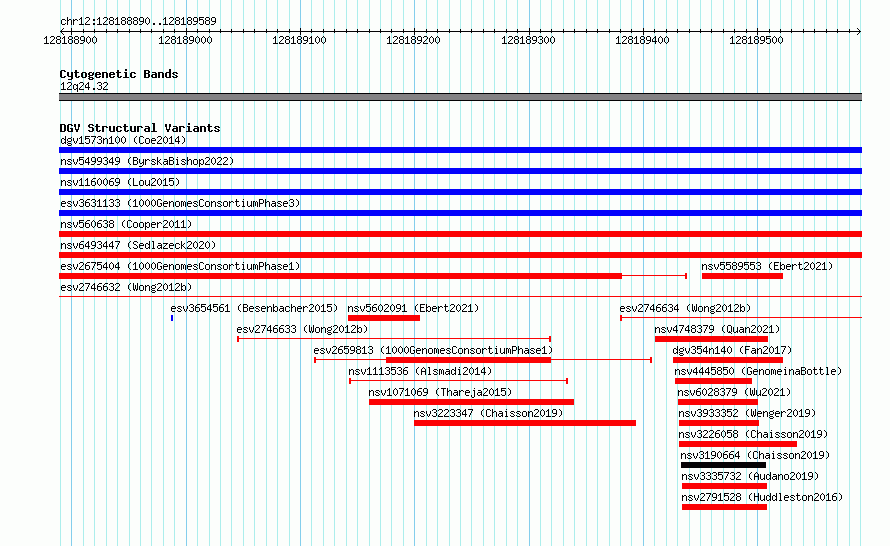Click ruler position 128189200

coord(413,40)
